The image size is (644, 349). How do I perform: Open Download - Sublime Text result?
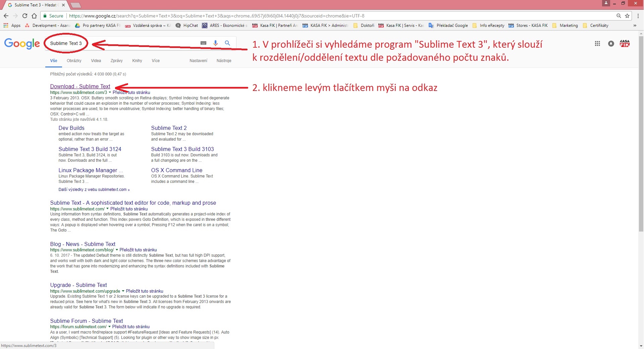[80, 86]
